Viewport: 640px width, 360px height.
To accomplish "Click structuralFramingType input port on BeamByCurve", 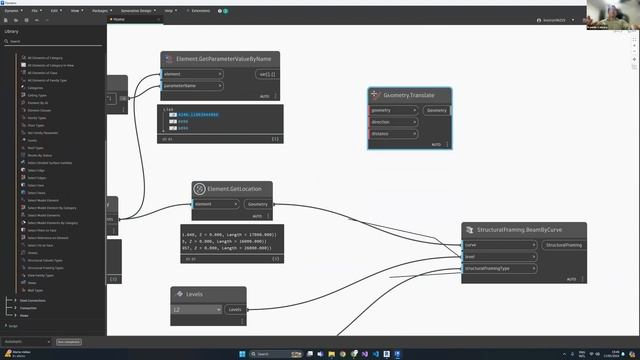I will pos(500,269).
